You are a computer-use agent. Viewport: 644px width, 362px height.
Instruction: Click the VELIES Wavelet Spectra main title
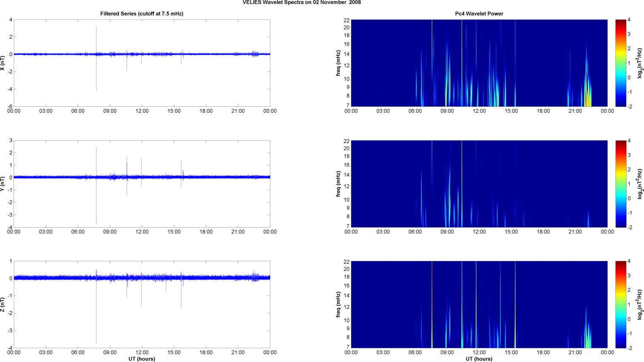[x=302, y=3]
